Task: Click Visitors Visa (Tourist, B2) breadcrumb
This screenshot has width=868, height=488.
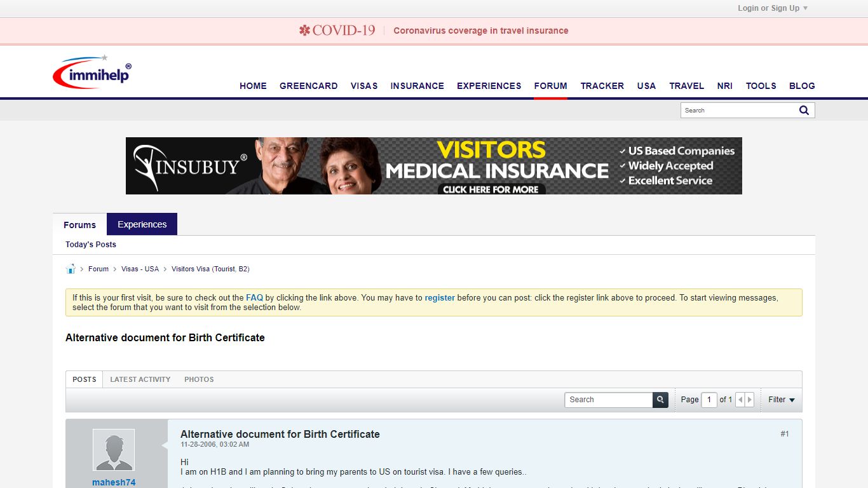Action: point(210,269)
